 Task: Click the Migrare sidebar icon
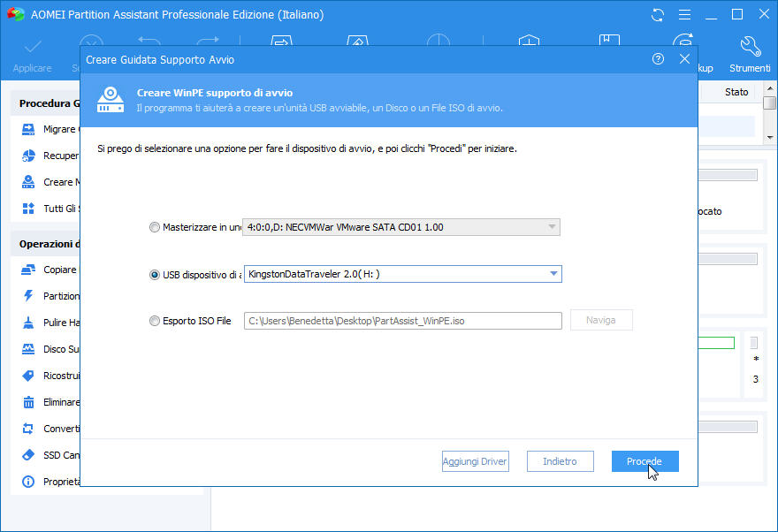pos(28,129)
